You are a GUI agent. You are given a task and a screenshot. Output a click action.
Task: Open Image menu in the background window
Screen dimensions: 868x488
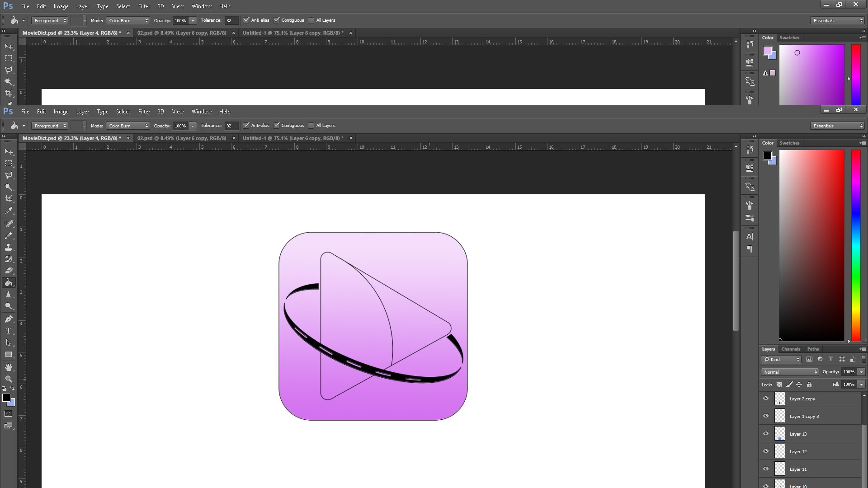click(61, 6)
